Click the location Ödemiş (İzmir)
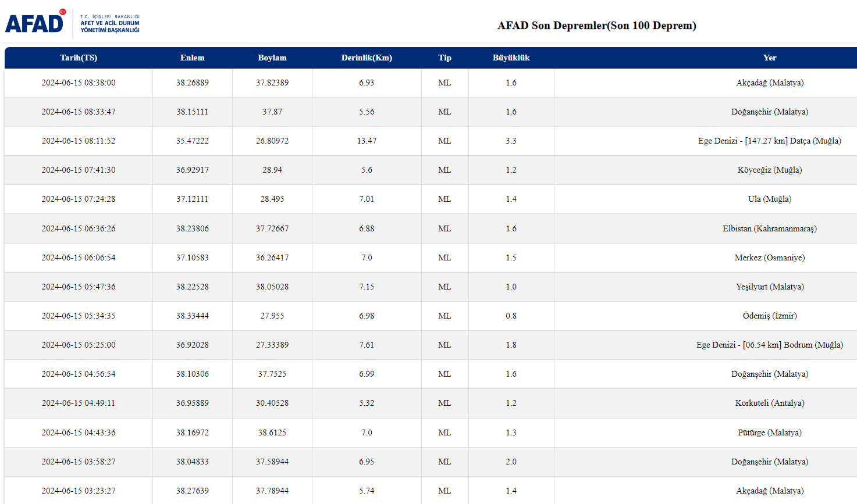The width and height of the screenshot is (857, 504). [x=770, y=316]
